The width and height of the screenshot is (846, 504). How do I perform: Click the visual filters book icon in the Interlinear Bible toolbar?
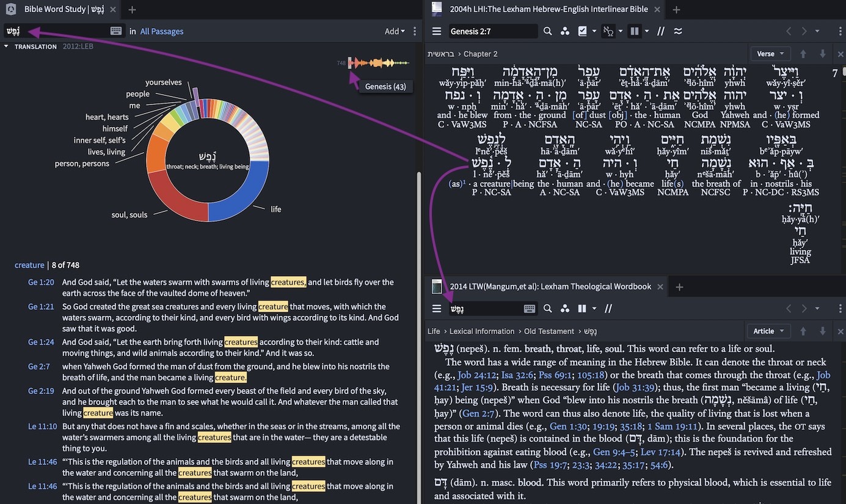click(582, 31)
